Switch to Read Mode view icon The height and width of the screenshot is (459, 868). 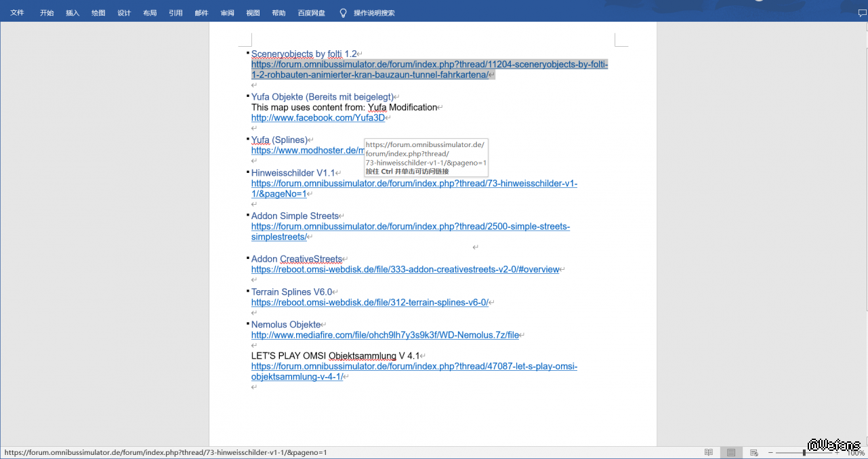coord(709,452)
